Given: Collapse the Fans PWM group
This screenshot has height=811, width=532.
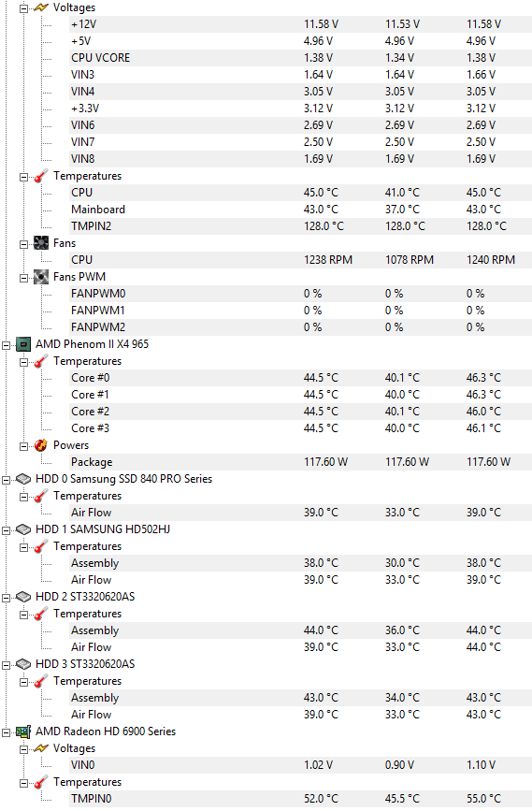Looking at the screenshot, I should tap(23, 278).
